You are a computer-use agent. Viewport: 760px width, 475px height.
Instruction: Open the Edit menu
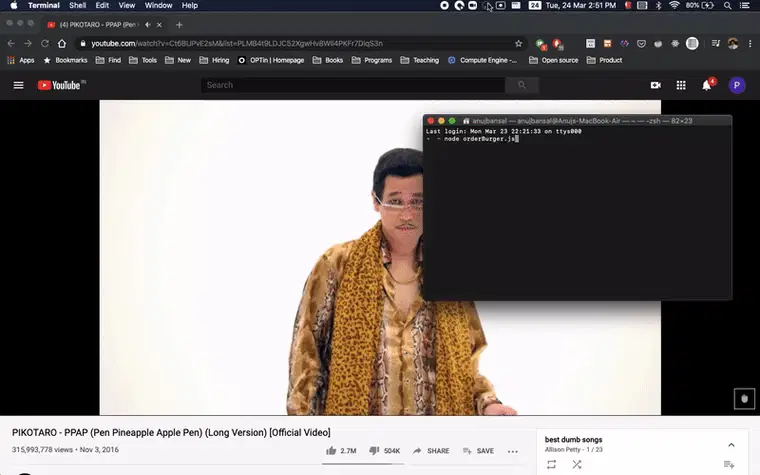point(102,5)
